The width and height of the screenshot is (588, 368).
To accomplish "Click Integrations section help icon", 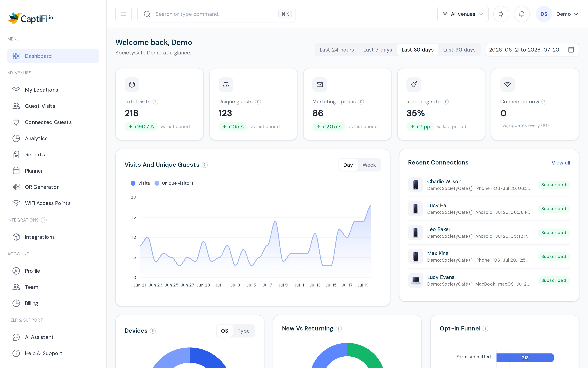I will pos(44,220).
